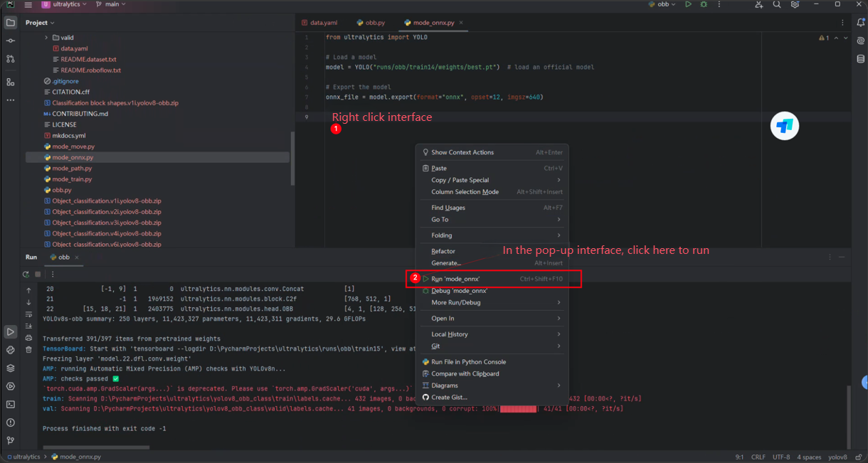This screenshot has height=463, width=868.
Task: Open the Python Console tool window
Action: click(x=10, y=350)
